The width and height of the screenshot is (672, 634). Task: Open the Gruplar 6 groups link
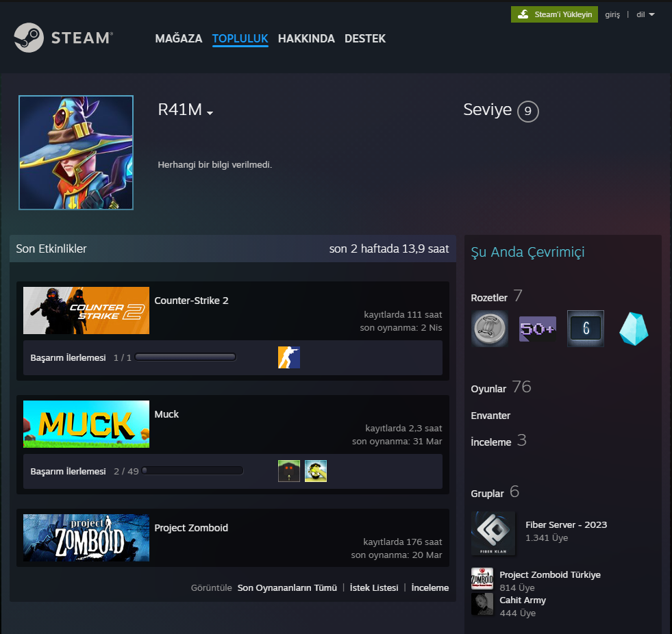495,492
